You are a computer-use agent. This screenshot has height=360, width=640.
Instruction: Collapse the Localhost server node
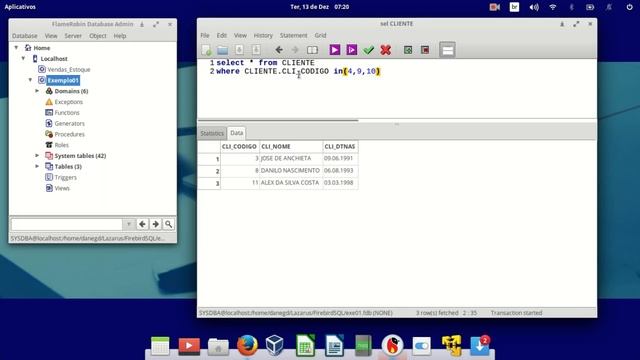[23, 58]
